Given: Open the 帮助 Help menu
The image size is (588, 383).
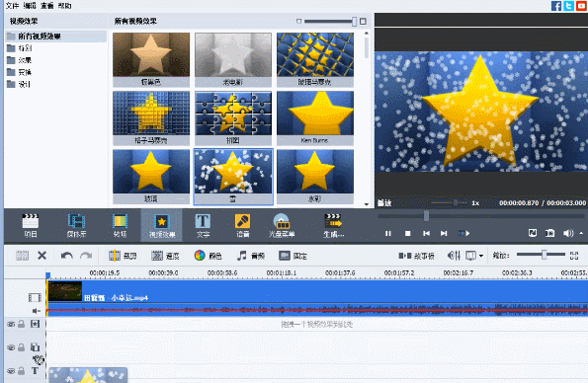Looking at the screenshot, I should (x=65, y=6).
